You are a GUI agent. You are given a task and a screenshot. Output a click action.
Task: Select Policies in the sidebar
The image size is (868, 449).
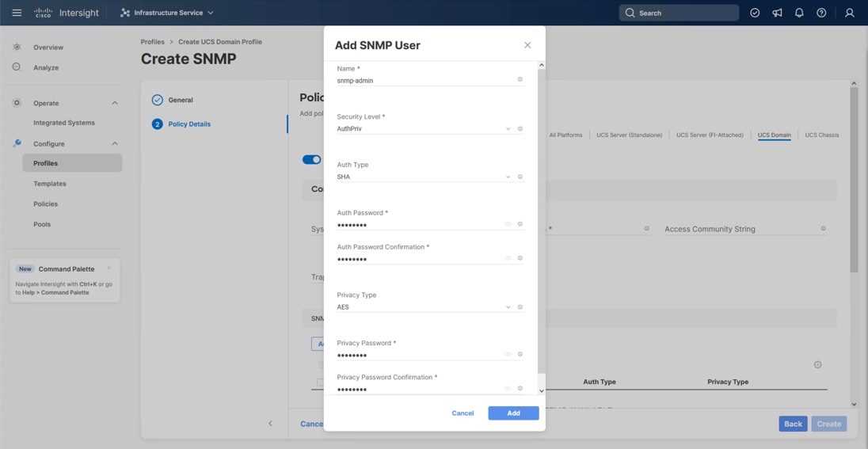45,204
